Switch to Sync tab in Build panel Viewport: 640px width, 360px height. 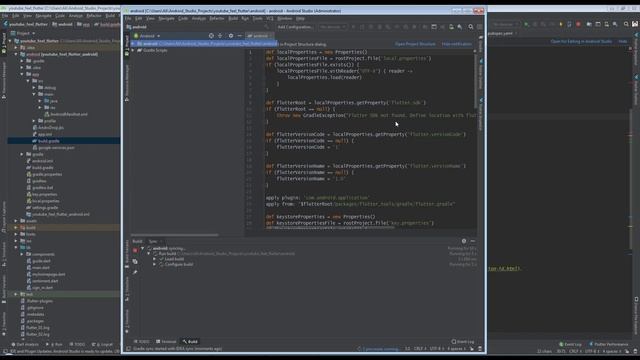[x=153, y=241]
